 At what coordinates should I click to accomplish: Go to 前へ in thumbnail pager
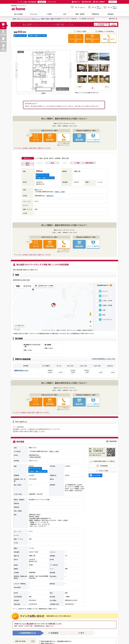80,87
